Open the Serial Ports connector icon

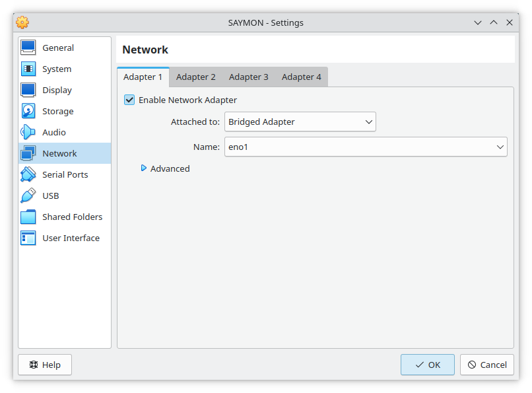click(x=28, y=174)
